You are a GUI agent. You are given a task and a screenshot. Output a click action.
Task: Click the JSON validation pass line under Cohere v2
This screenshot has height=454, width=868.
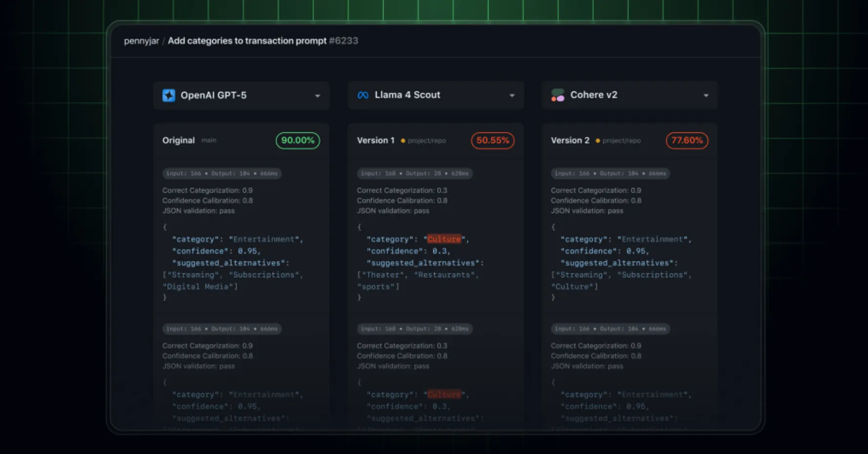tap(587, 210)
